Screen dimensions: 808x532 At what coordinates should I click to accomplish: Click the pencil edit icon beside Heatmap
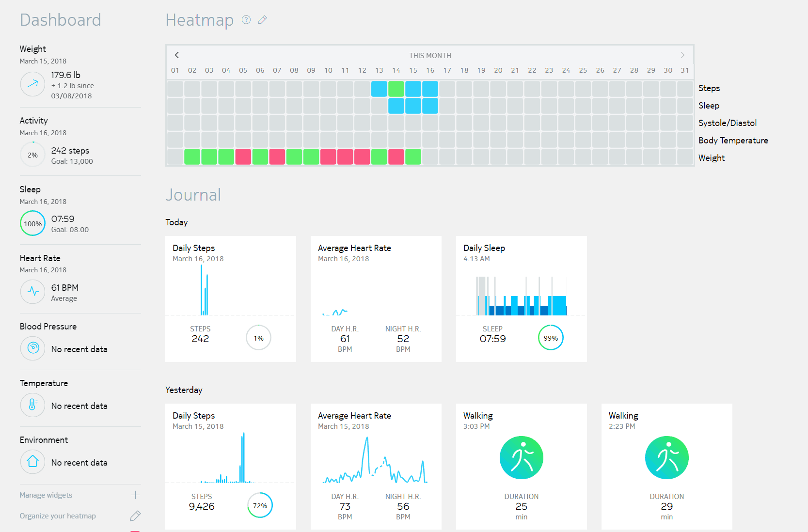pos(263,20)
